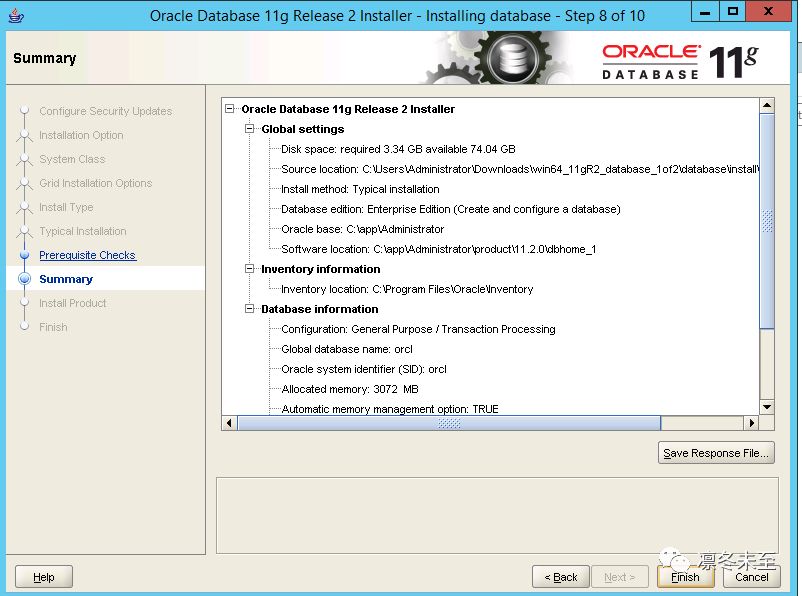This screenshot has height=596, width=802.
Task: Select the Oracle base: C:\app\Administrator row
Action: [363, 229]
